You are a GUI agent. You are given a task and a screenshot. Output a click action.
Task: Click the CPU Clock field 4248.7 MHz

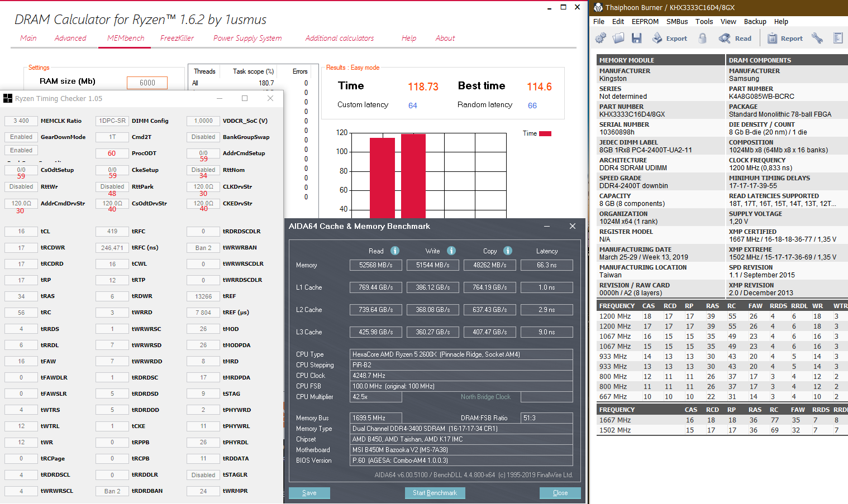click(461, 376)
